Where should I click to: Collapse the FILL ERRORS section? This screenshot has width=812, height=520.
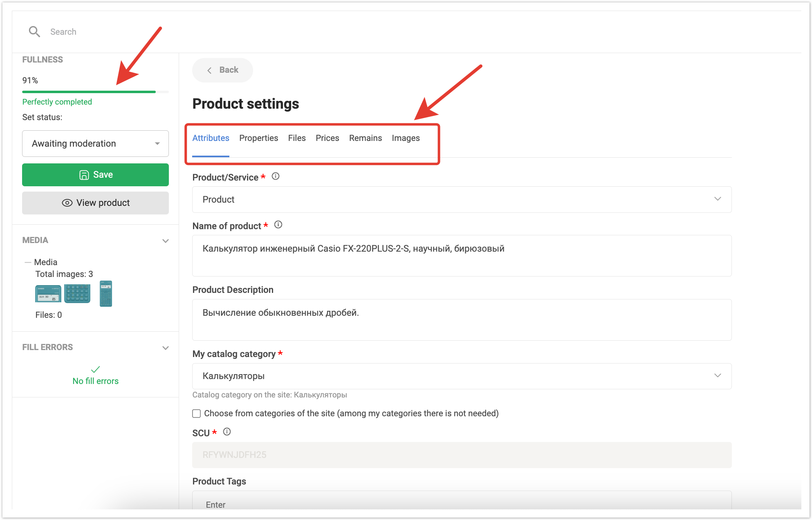(x=166, y=348)
